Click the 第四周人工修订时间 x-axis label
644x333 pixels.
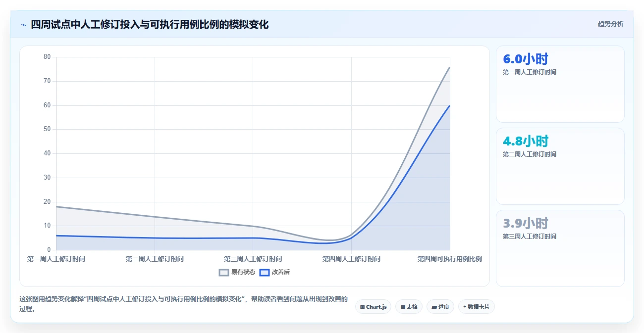pos(351,259)
